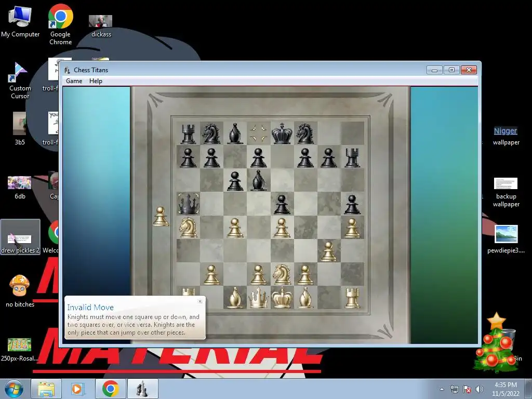532x399 pixels.
Task: Click the black rook on a8
Action: (x=188, y=134)
